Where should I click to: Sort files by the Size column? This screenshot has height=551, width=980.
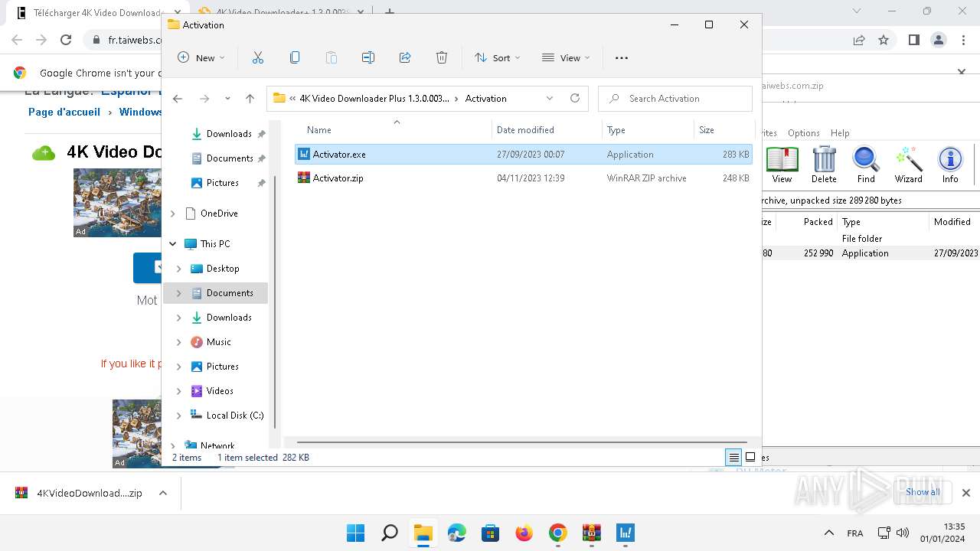pyautogui.click(x=707, y=130)
